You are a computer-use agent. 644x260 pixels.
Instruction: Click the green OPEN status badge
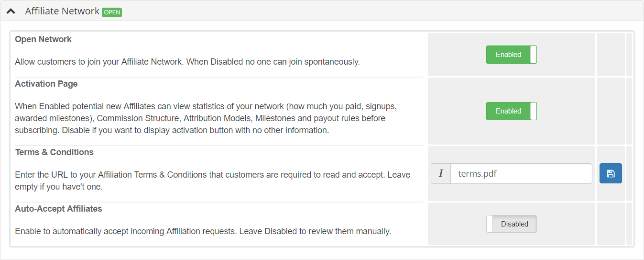tap(112, 12)
